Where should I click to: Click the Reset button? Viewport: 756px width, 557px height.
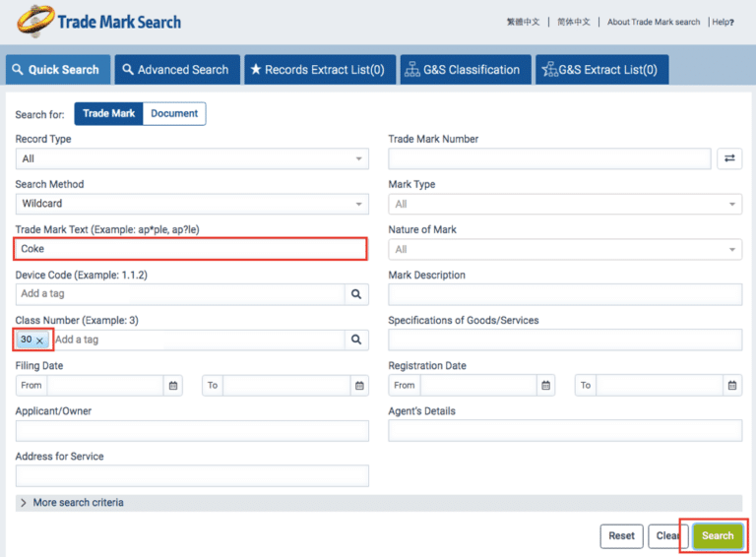click(621, 535)
